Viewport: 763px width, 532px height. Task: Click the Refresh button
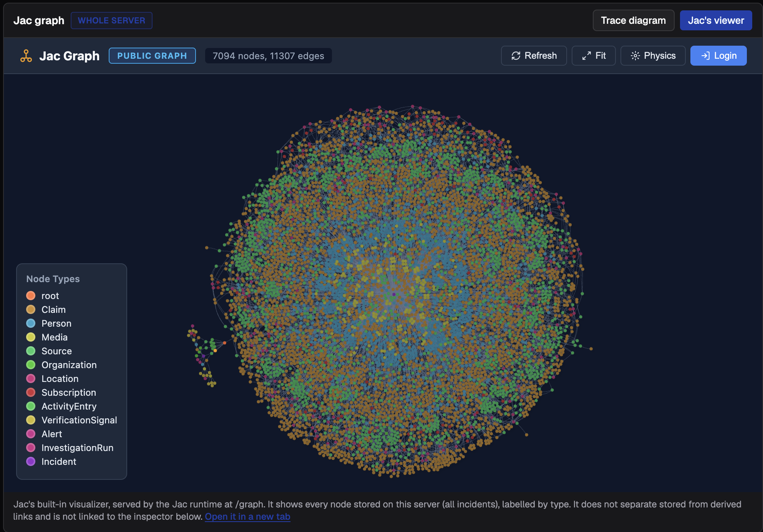click(534, 56)
